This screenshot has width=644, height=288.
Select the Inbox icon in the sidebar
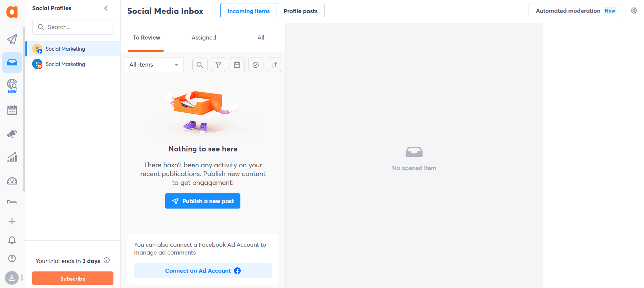coord(12,63)
